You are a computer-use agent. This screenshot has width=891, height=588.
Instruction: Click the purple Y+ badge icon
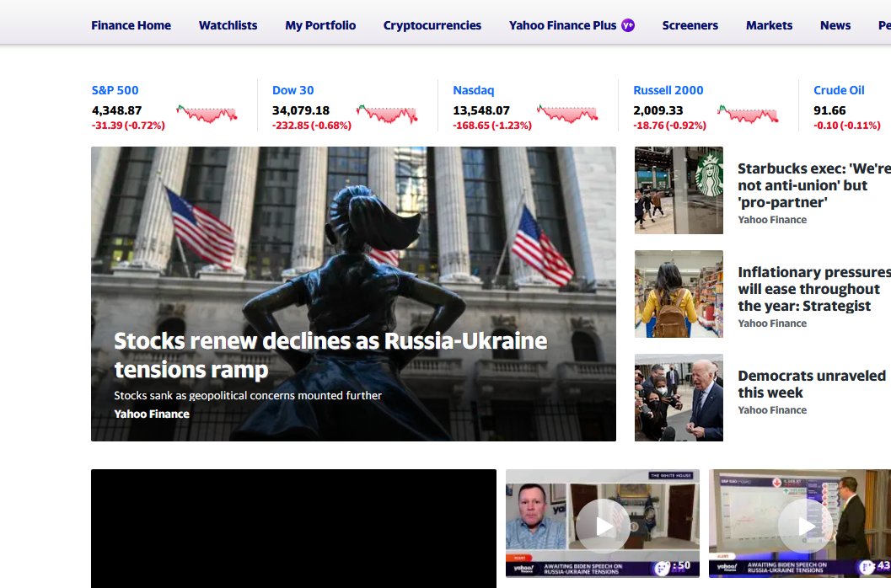coord(628,25)
